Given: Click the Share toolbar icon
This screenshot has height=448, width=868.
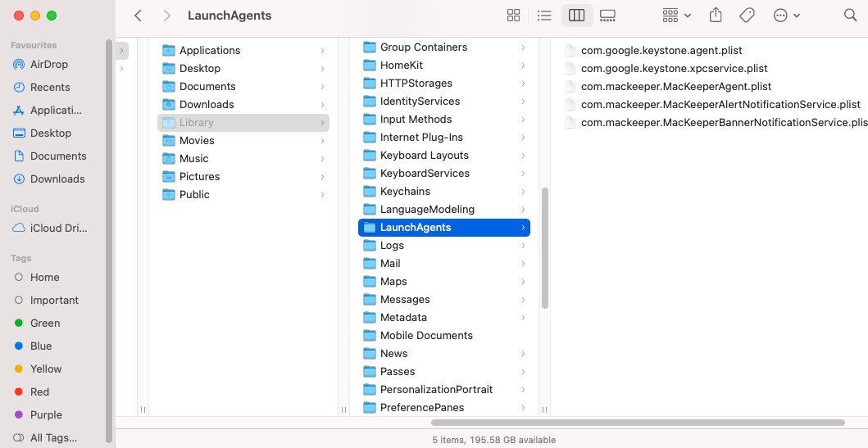Looking at the screenshot, I should point(716,15).
